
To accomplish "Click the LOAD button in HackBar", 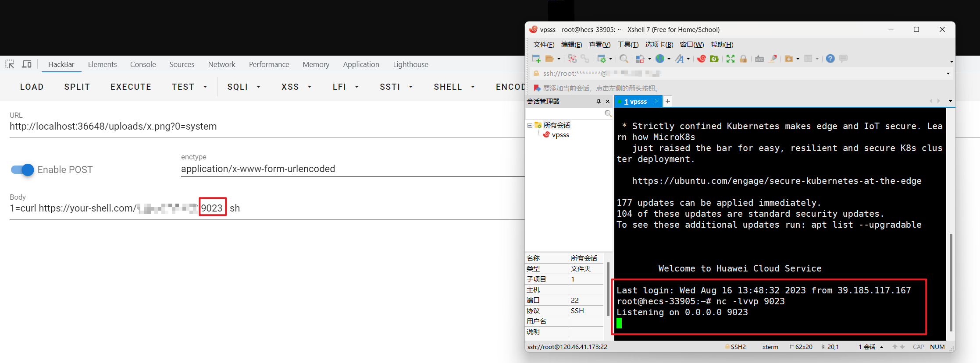I will (32, 87).
